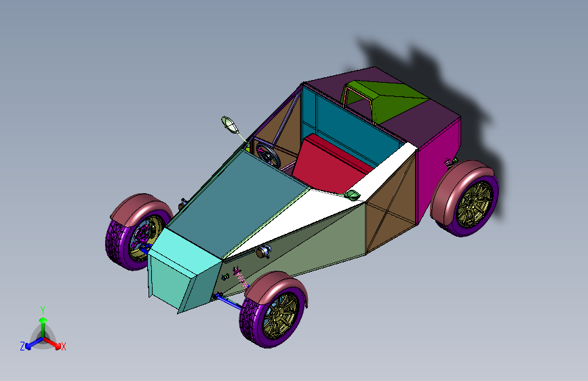588x381 pixels.
Task: Select the steering wheel
Action: 268,155
